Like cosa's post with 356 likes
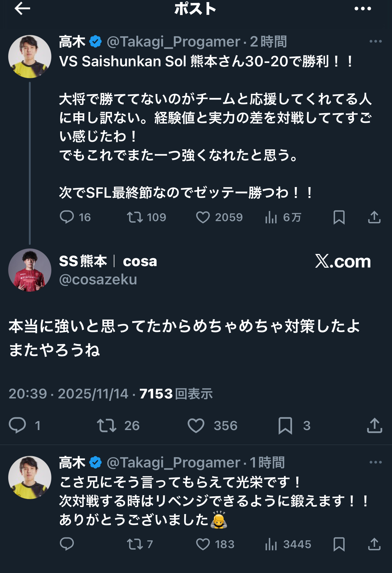This screenshot has width=392, height=573. [196, 425]
